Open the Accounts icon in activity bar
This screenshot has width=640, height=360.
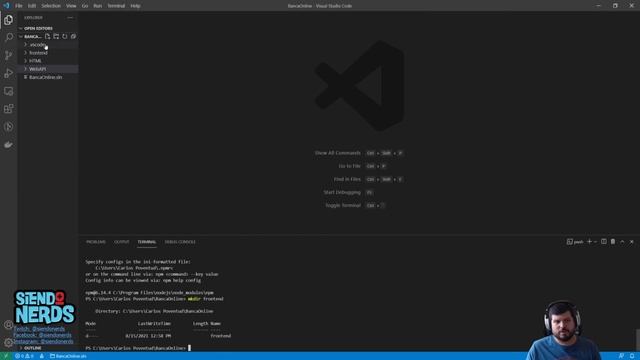9,325
